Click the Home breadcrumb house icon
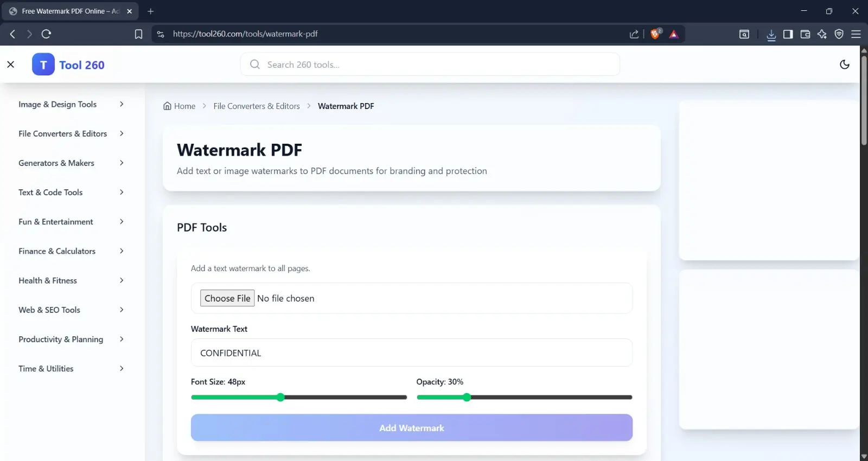Screen dimensions: 868x461 167,106
